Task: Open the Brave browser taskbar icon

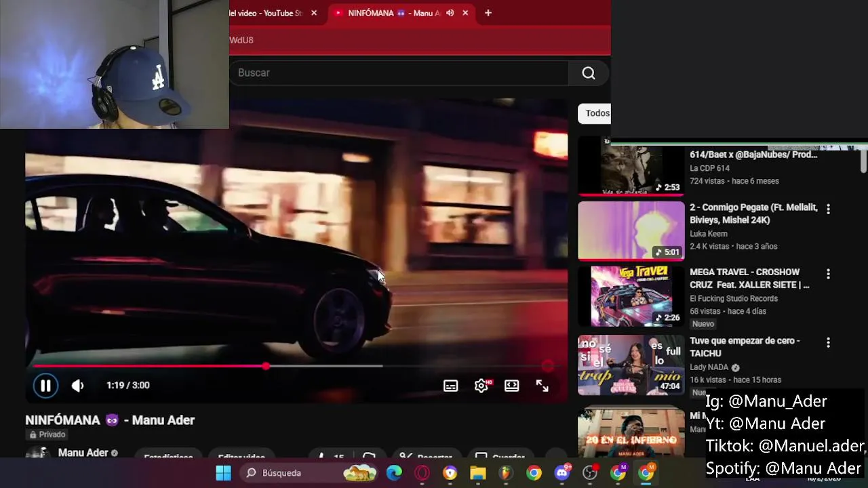Action: click(x=450, y=473)
